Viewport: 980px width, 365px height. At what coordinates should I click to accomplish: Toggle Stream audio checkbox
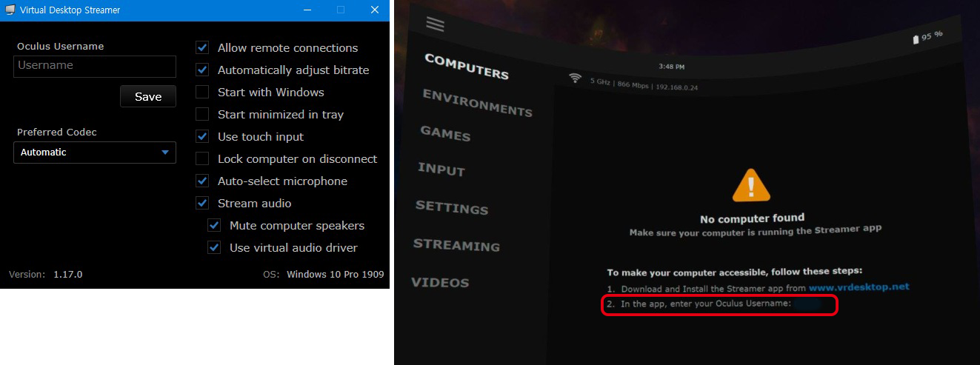coord(202,203)
